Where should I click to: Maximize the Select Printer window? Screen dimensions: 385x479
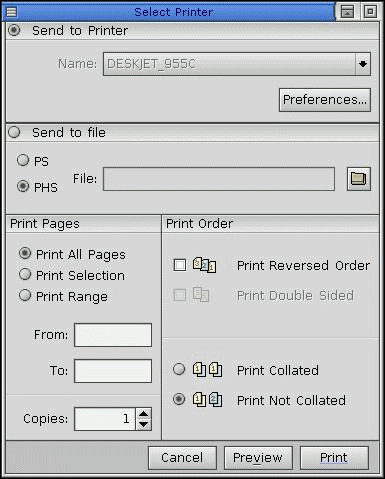tap(370, 12)
